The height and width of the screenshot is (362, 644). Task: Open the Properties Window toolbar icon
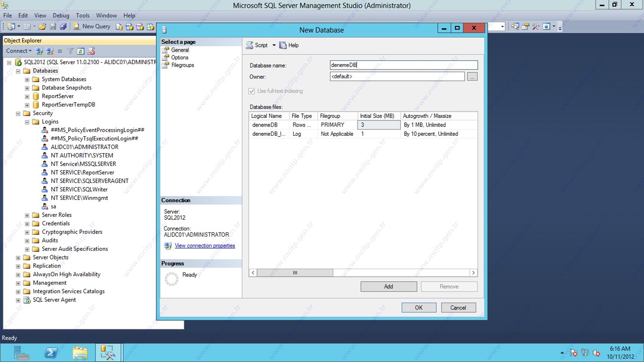pyautogui.click(x=525, y=26)
